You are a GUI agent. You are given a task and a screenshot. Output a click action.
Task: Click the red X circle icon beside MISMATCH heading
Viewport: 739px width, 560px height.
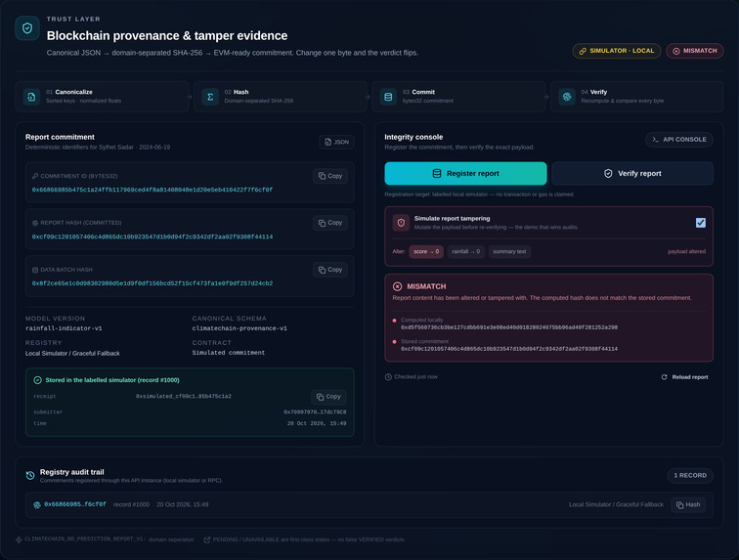point(397,286)
